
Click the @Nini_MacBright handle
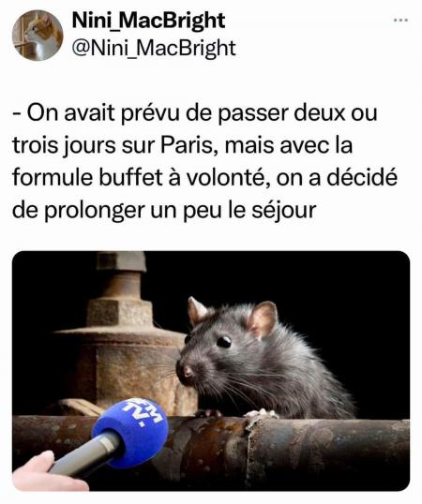154,48
